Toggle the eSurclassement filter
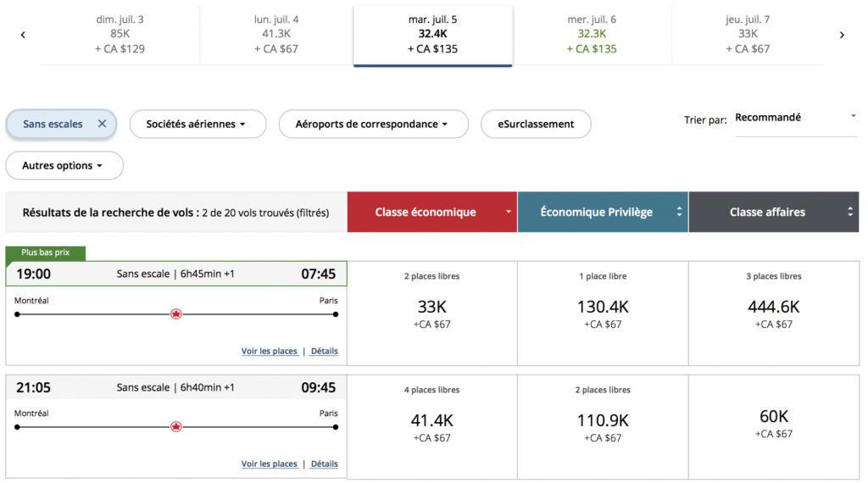This screenshot has height=483, width=868. click(x=535, y=124)
